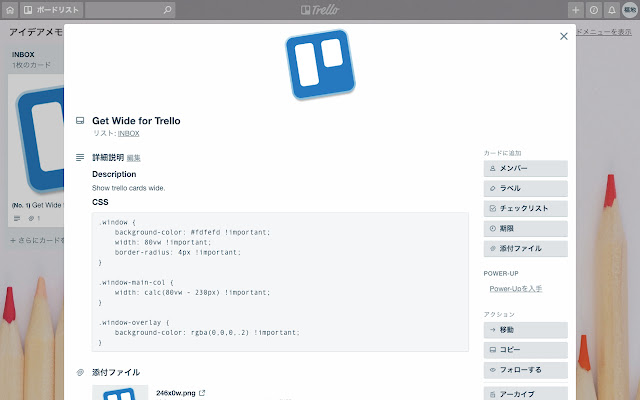Open the user avatar menu
The height and width of the screenshot is (400, 640).
click(x=630, y=10)
